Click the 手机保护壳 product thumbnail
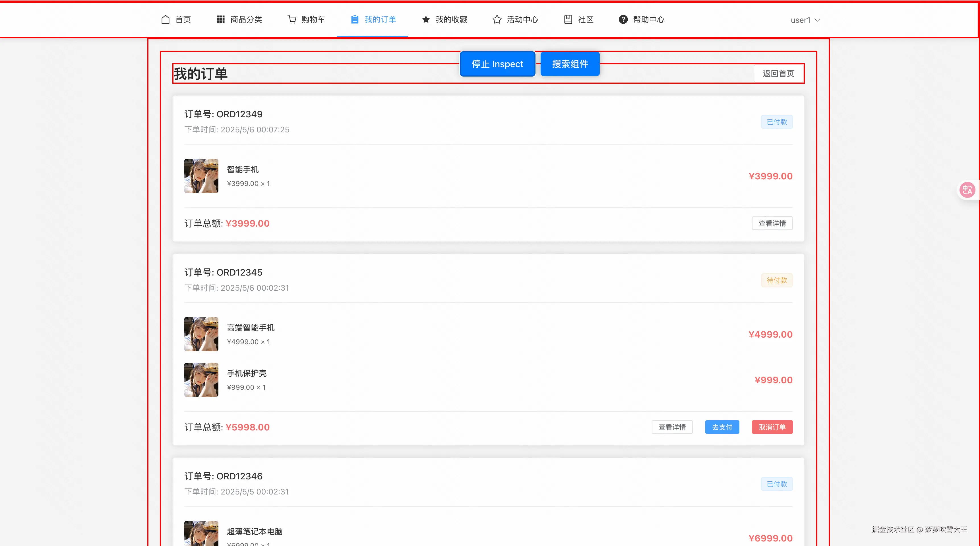The image size is (980, 546). (201, 380)
